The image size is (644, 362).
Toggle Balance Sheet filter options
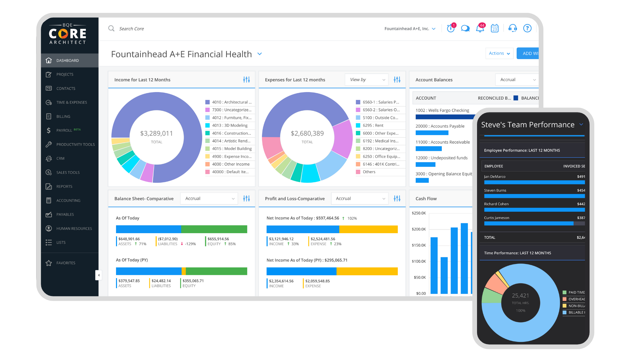pyautogui.click(x=246, y=199)
